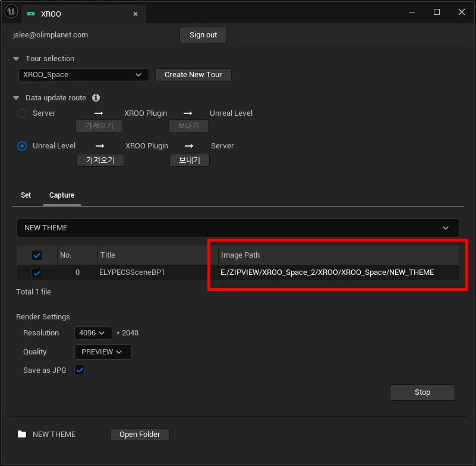Viewport: 476px width, 466px height.
Task: Close the XROO window
Action: pyautogui.click(x=461, y=12)
